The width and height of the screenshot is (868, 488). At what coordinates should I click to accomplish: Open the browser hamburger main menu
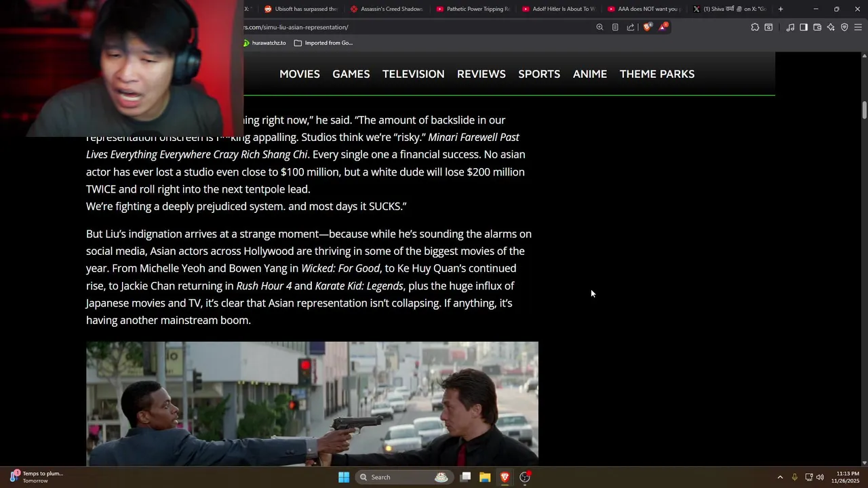point(858,27)
